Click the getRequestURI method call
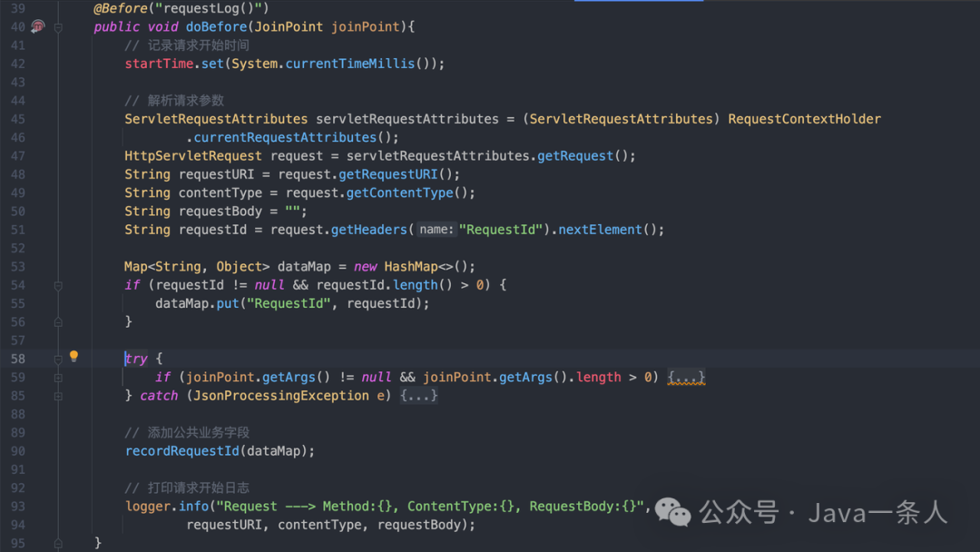 388,174
